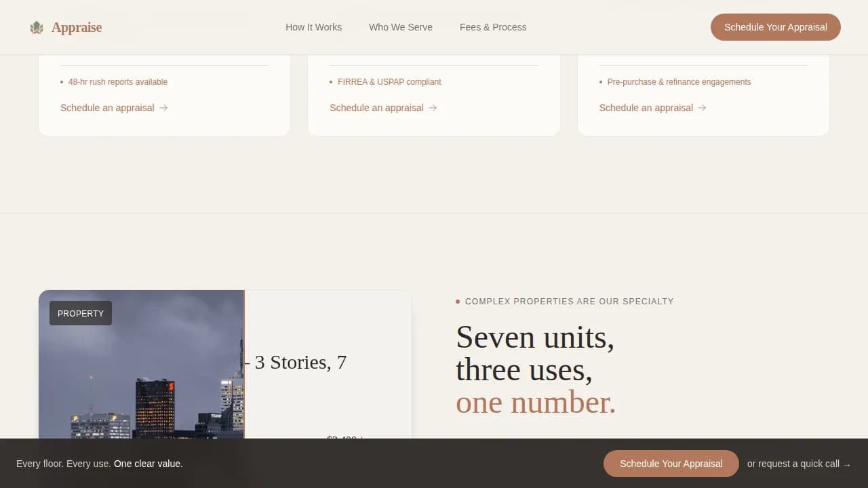This screenshot has width=868, height=488.
Task: Click the dot before COMPLEX PROPERTIES ARE OUR SPECIALTY
Action: click(x=458, y=301)
